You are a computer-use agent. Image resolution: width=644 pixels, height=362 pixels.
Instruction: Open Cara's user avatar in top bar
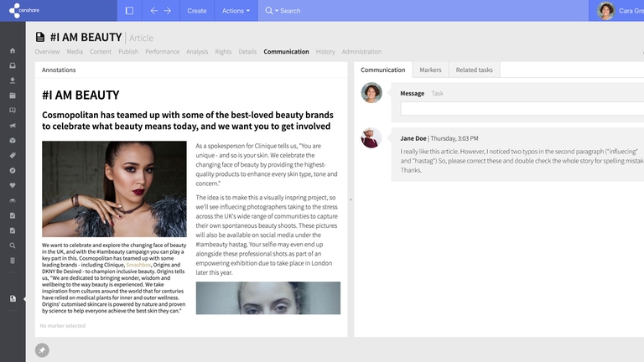pyautogui.click(x=605, y=11)
